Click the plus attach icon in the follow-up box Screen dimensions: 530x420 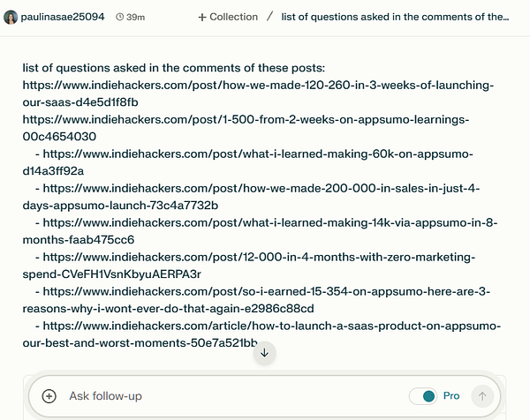[49, 396]
